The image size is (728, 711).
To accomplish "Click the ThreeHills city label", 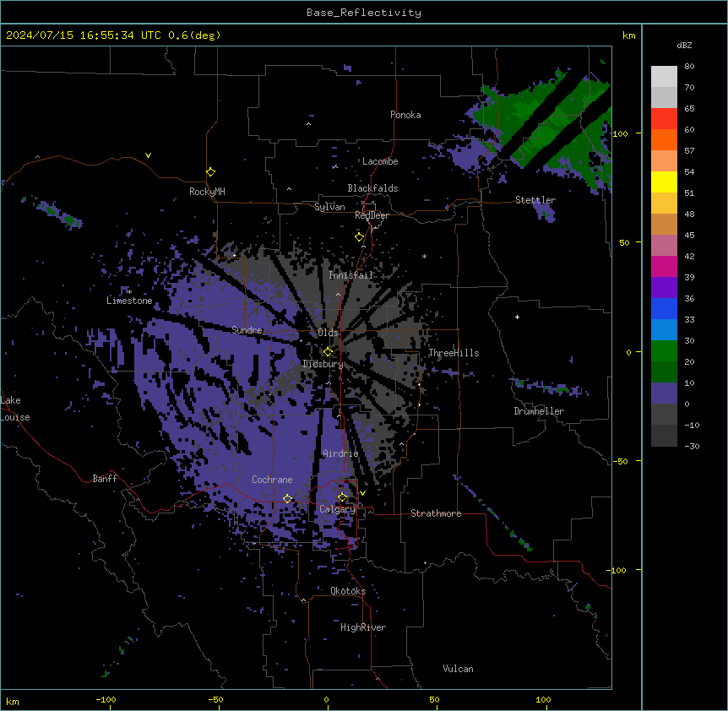I will point(454,353).
